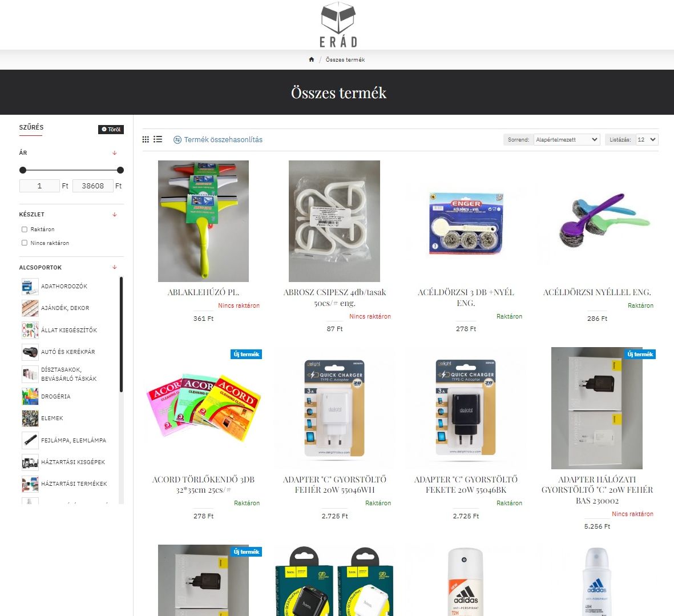Check the Raktáron stock filter
This screenshot has width=674, height=616.
pyautogui.click(x=25, y=230)
